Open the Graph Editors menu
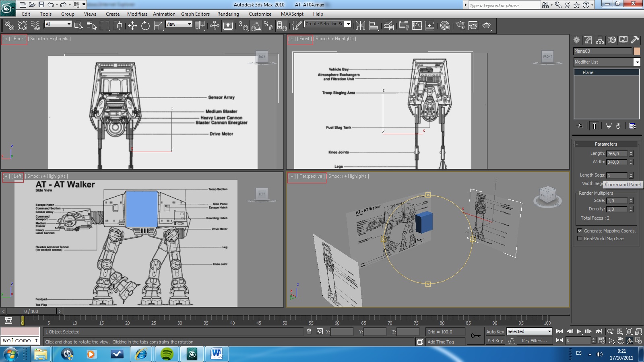 [195, 14]
